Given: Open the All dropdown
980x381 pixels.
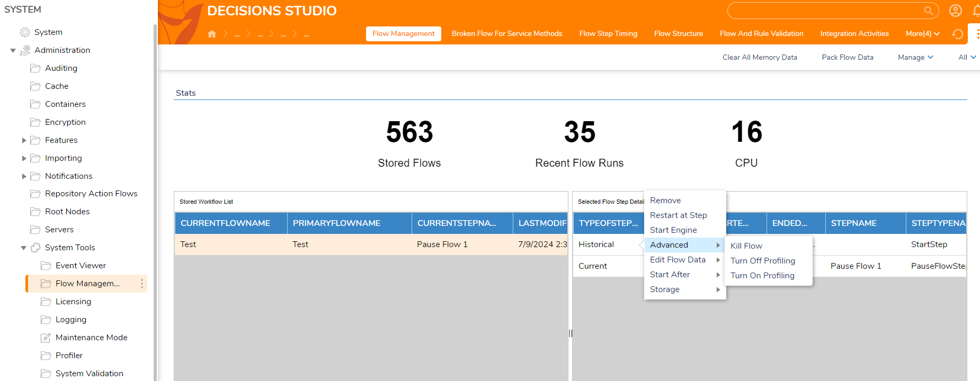Looking at the screenshot, I should pos(967,57).
